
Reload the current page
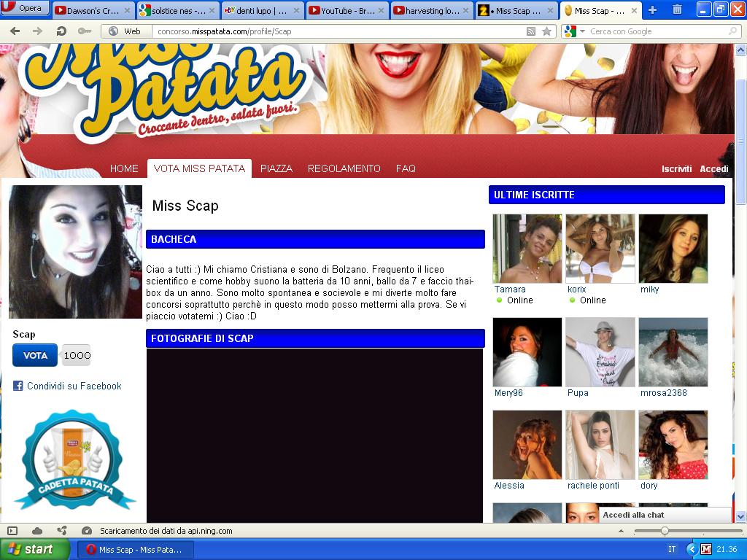pyautogui.click(x=61, y=31)
